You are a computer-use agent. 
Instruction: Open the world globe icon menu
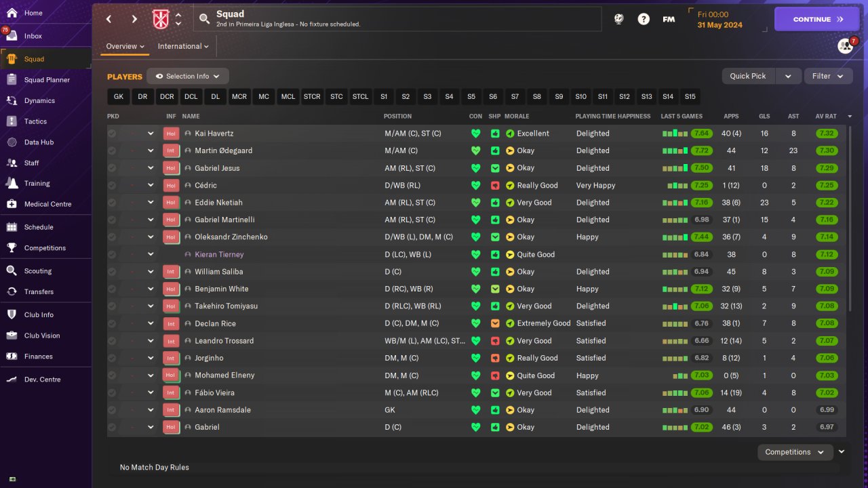tap(618, 19)
